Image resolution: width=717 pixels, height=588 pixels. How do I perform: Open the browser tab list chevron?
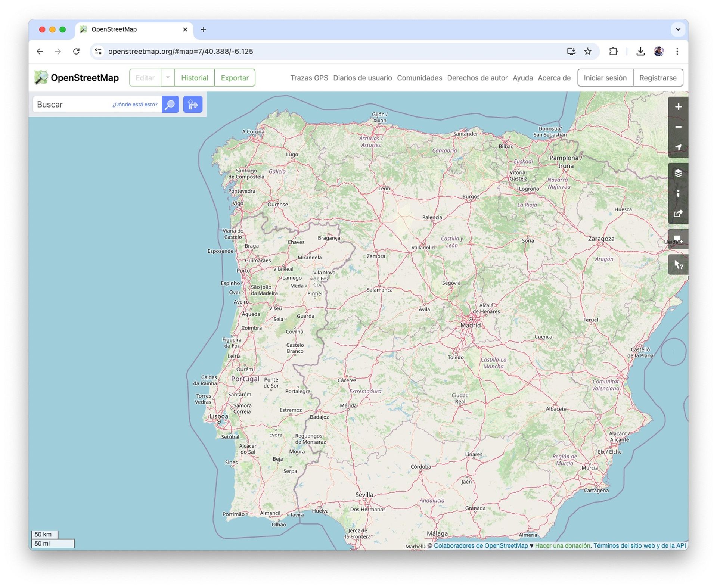[678, 29]
